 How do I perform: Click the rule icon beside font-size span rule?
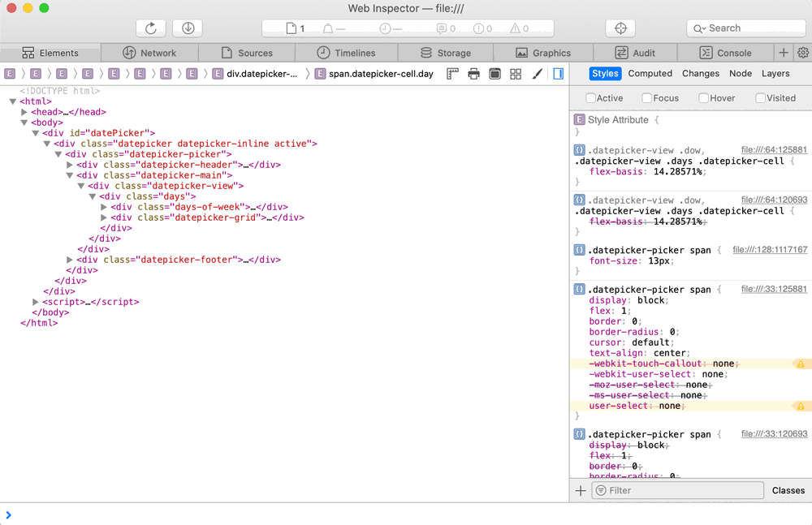point(580,250)
